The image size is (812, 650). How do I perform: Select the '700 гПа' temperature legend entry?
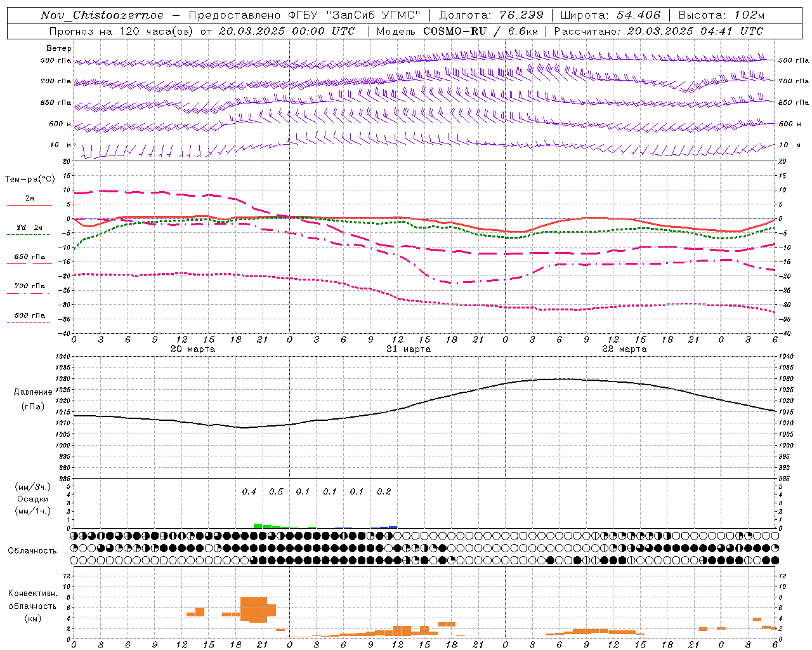[30, 286]
